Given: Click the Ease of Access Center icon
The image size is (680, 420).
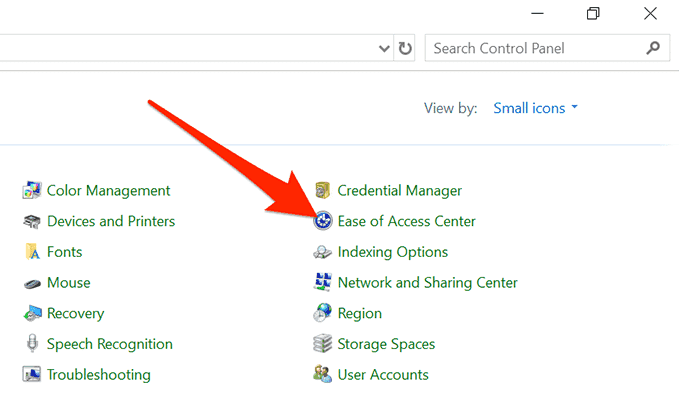Looking at the screenshot, I should (x=322, y=221).
